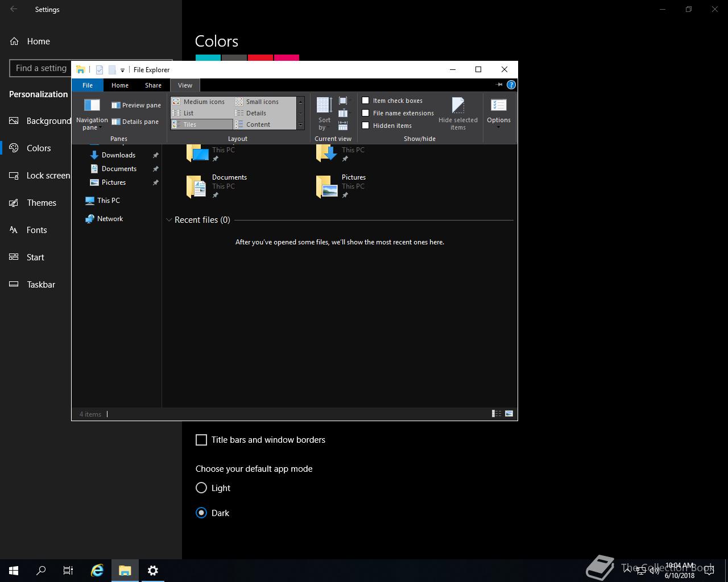Click Hide selected items button
728x582 pixels.
click(458, 114)
